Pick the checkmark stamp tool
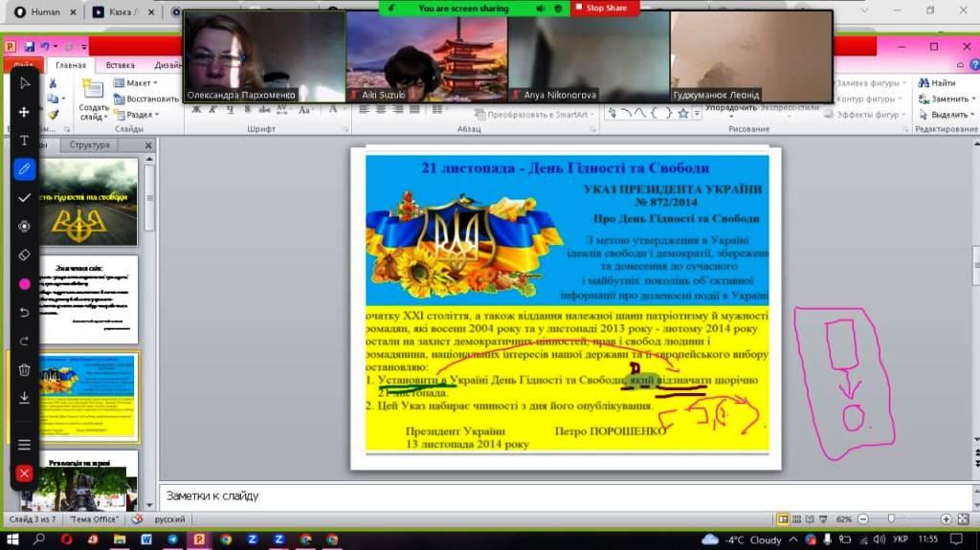 [24, 197]
